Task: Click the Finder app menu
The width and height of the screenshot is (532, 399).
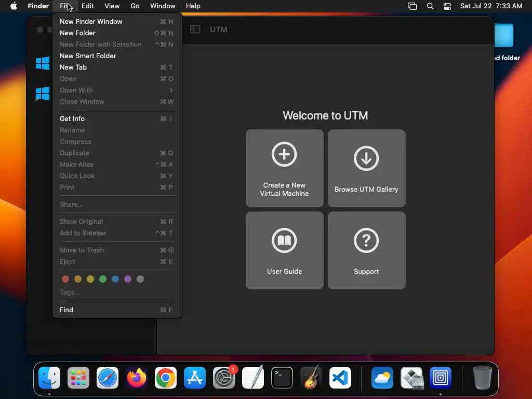Action: [38, 6]
